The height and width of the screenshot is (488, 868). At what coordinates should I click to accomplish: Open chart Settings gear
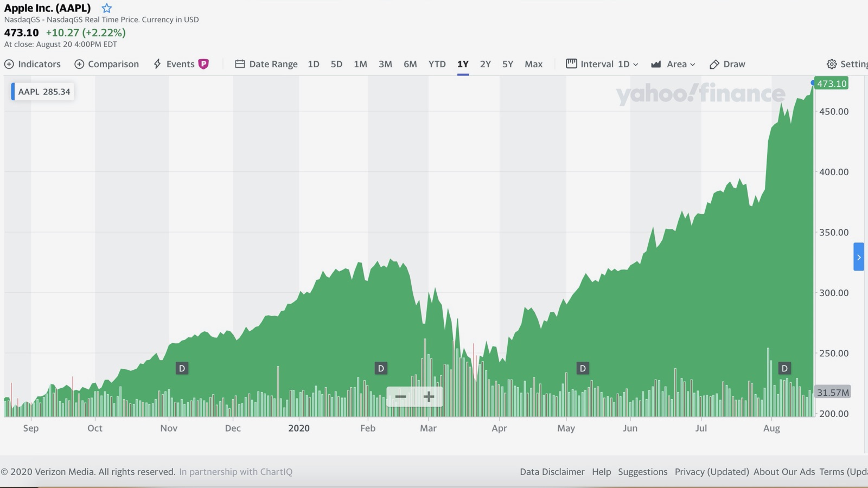pyautogui.click(x=831, y=64)
